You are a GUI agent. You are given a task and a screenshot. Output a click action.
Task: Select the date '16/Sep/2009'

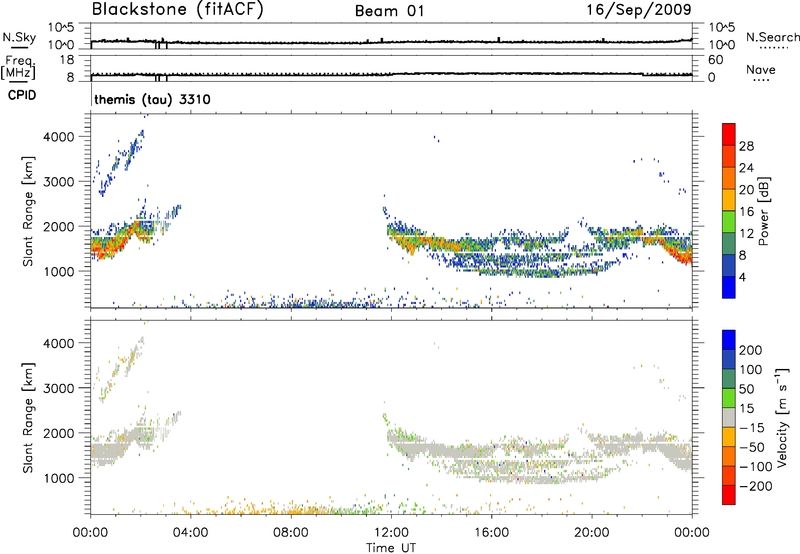639,9
